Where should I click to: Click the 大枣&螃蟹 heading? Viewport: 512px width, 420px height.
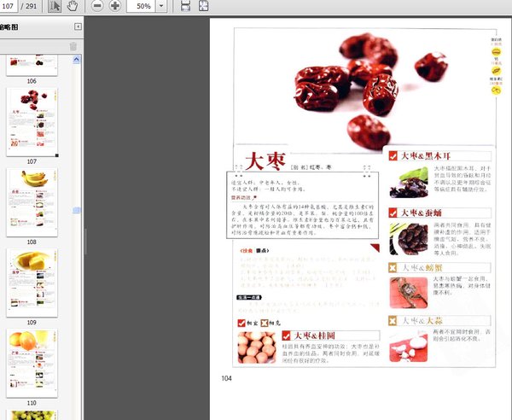click(422, 268)
